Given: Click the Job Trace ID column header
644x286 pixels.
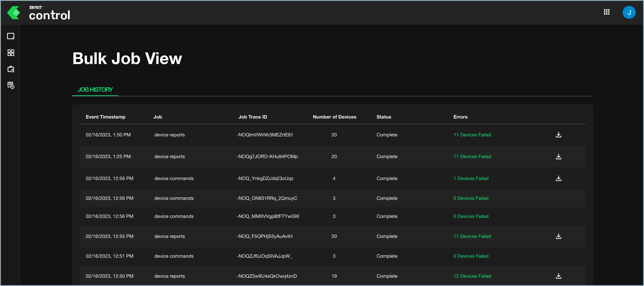Looking at the screenshot, I should pos(253,117).
